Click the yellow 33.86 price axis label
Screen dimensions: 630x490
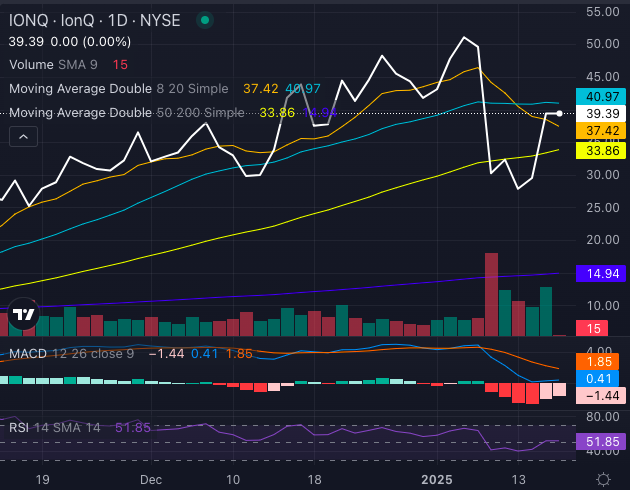[x=602, y=151]
